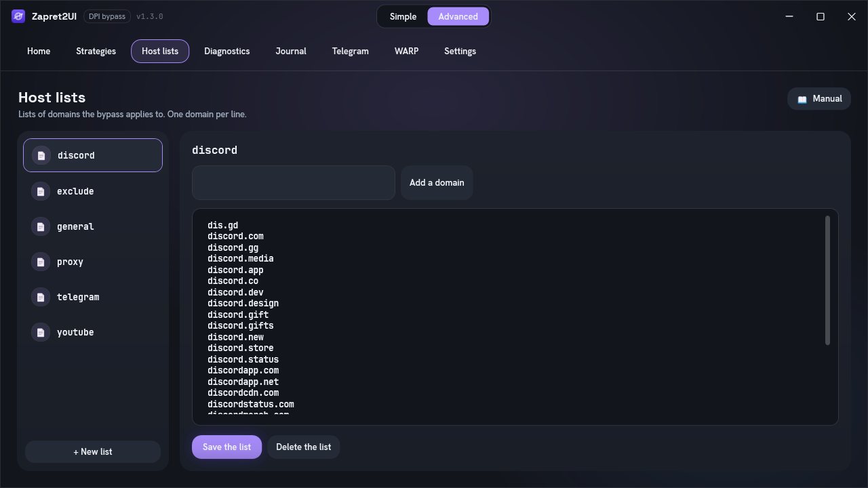Click the file icon beside exclude list
This screenshot has height=488, width=868.
coord(41,191)
